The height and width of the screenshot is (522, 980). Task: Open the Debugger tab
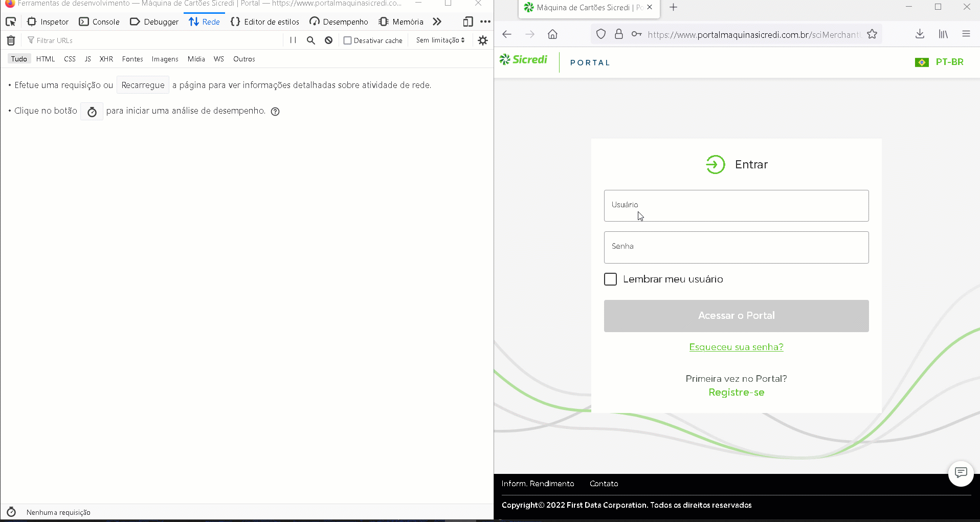154,22
